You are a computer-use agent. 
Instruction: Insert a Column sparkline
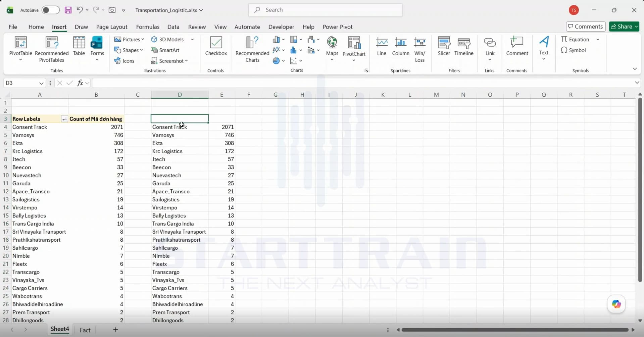point(401,46)
